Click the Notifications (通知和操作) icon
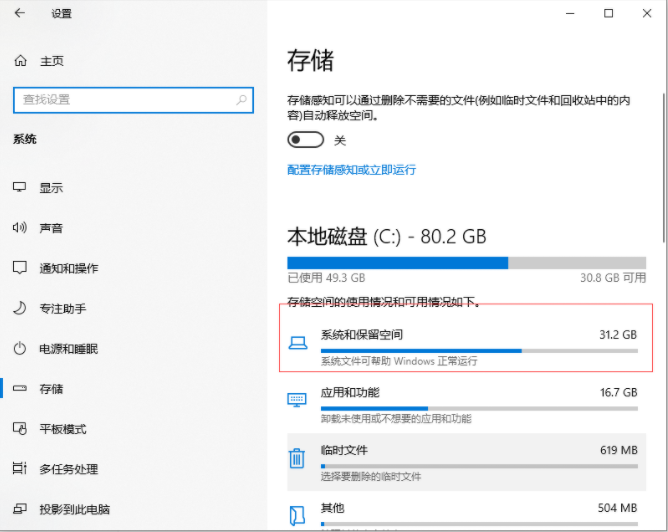The width and height of the screenshot is (668, 532). (x=19, y=268)
